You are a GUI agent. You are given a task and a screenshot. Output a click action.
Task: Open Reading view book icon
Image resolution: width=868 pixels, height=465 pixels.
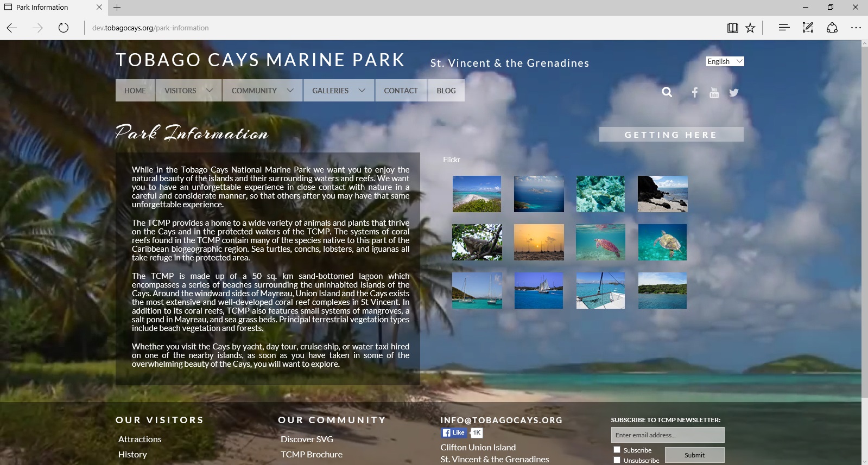click(732, 28)
